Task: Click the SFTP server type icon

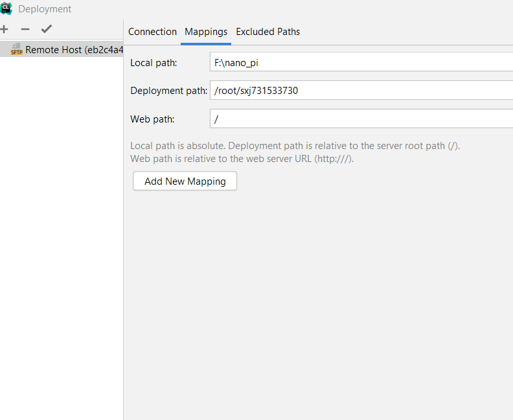Action: (16, 50)
